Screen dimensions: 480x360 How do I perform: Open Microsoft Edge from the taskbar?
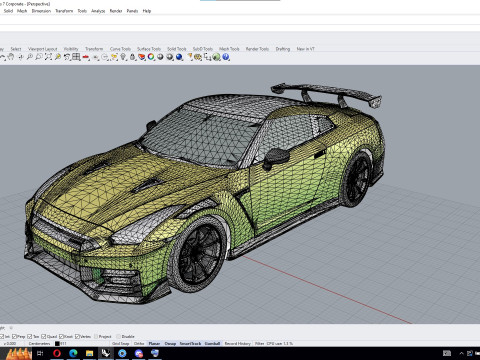[73, 353]
